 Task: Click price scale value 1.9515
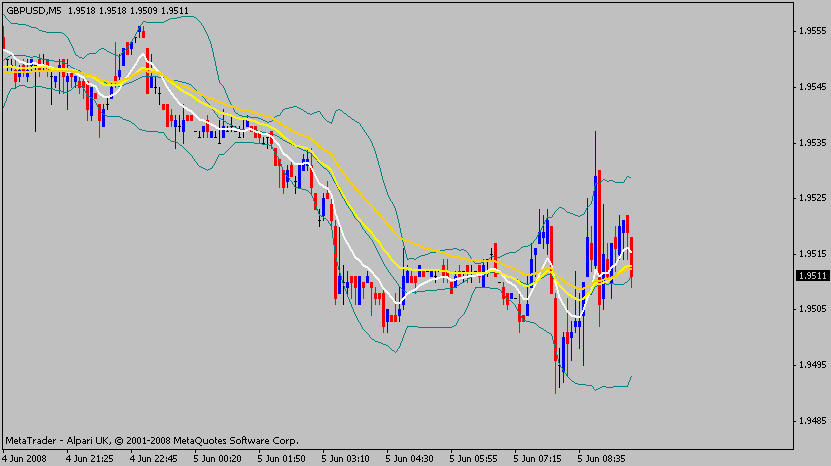[812, 253]
